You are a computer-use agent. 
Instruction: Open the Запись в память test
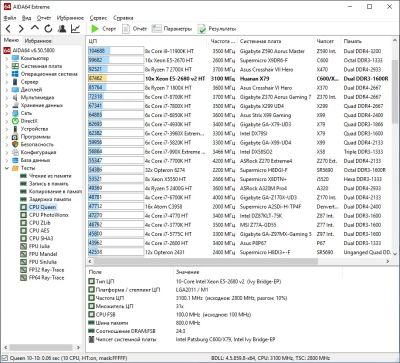(44, 184)
